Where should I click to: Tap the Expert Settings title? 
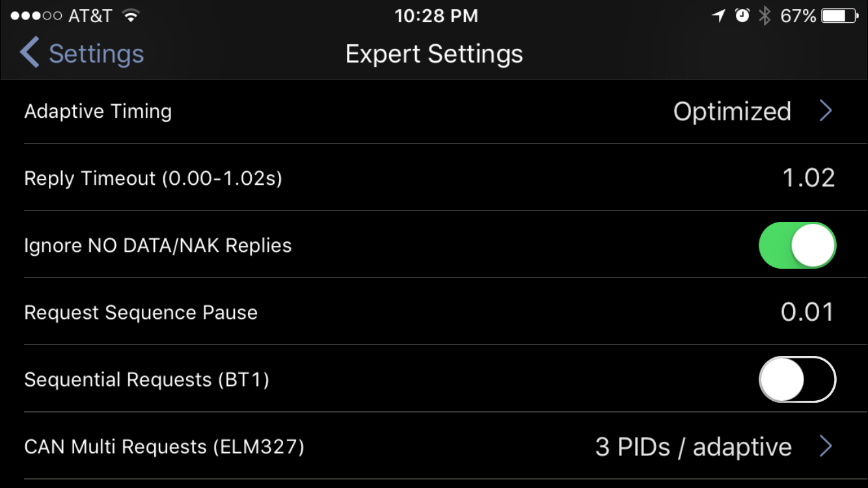(x=434, y=54)
